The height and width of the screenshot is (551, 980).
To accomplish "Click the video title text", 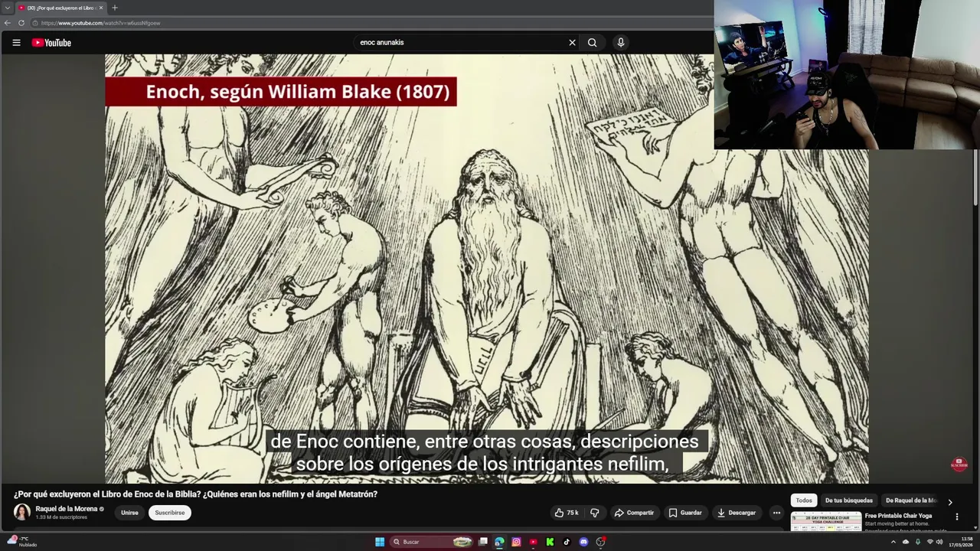I will tap(195, 494).
